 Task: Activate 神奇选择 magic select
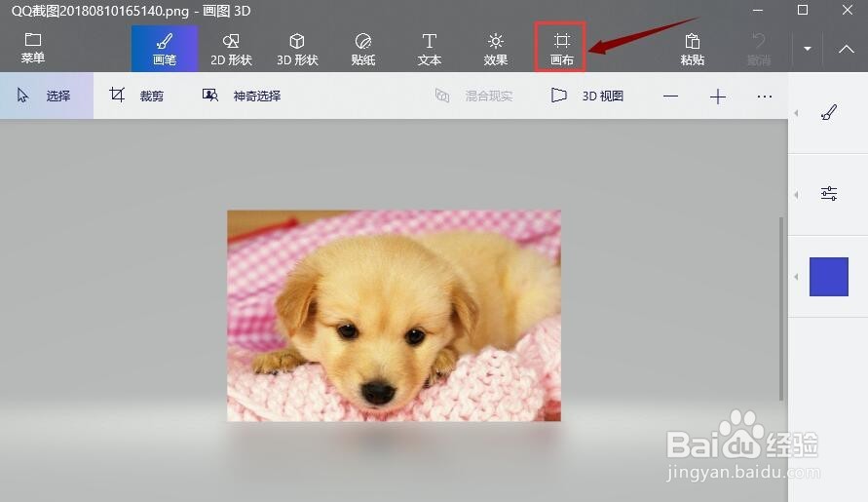(242, 96)
